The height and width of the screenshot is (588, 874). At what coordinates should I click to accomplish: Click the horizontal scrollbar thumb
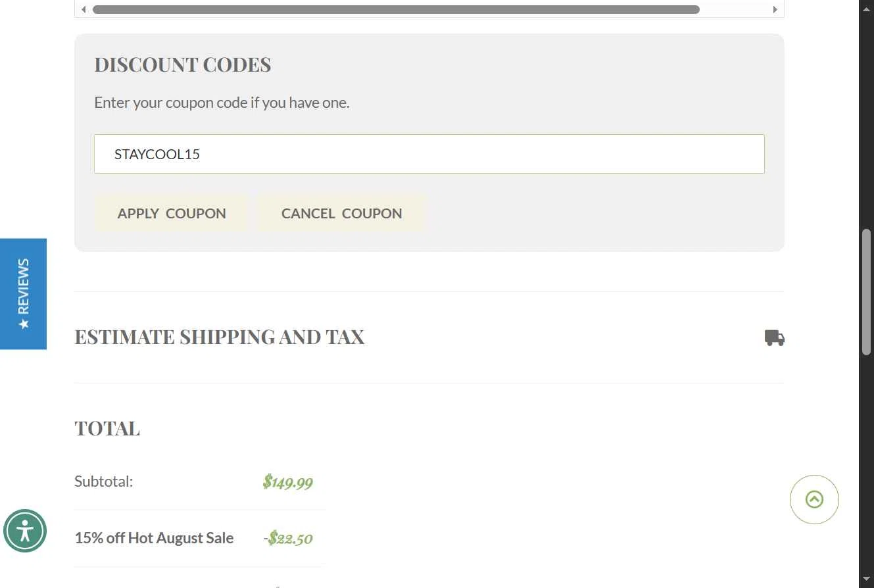[396, 10]
